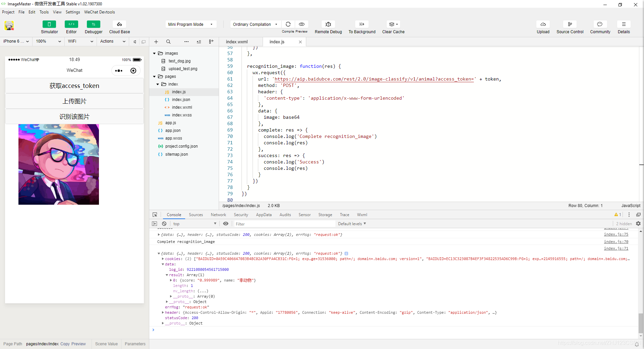
Task: Collapse the result Array(1) entry
Action: (167, 275)
